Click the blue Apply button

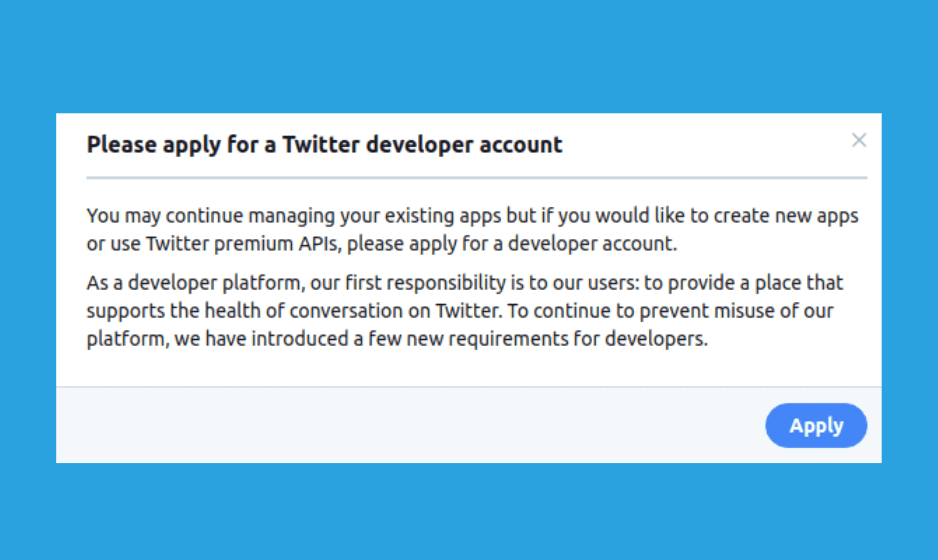(x=816, y=425)
